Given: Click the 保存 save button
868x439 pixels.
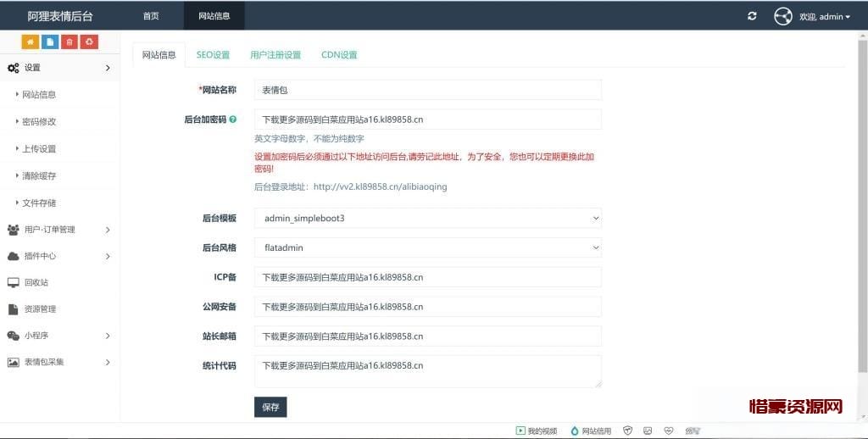Looking at the screenshot, I should pos(270,407).
